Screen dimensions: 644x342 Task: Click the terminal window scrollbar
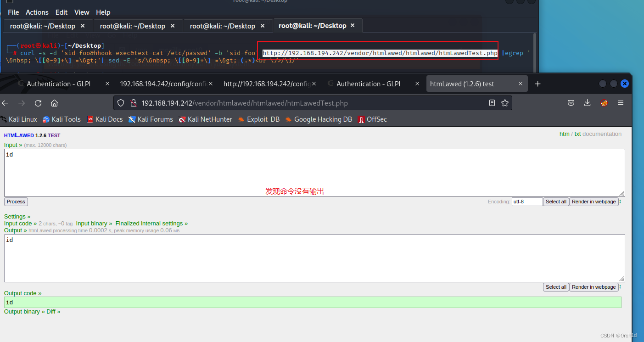coord(534,52)
